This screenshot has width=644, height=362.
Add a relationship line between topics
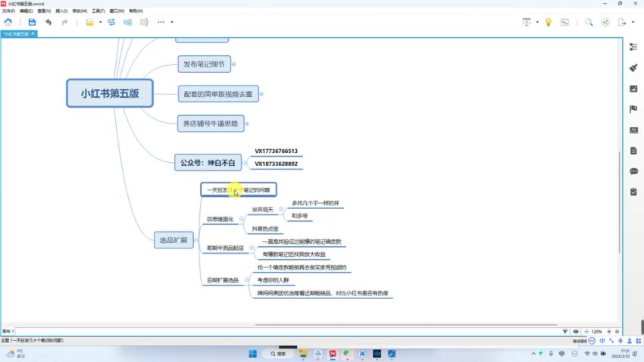tap(111, 22)
